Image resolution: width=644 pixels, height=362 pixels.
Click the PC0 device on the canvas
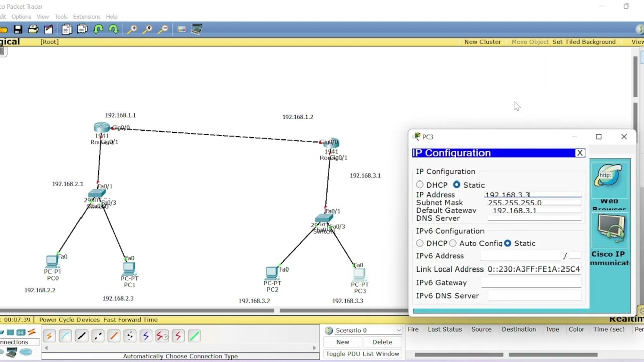(52, 261)
